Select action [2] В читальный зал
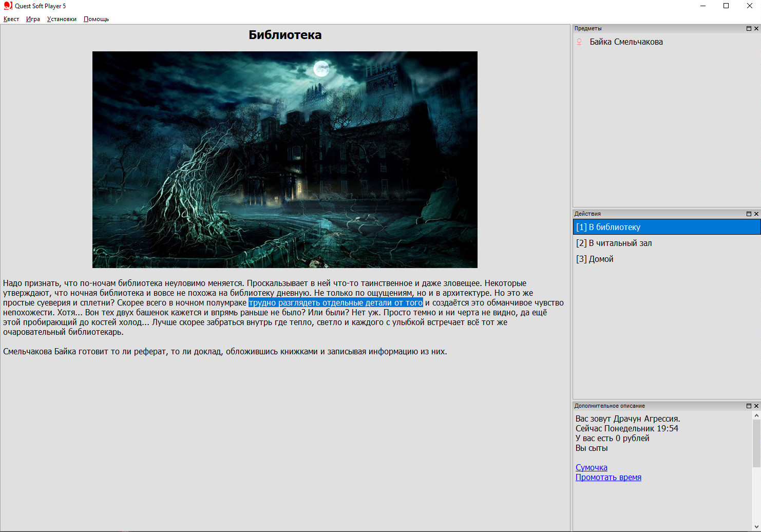 click(x=667, y=243)
